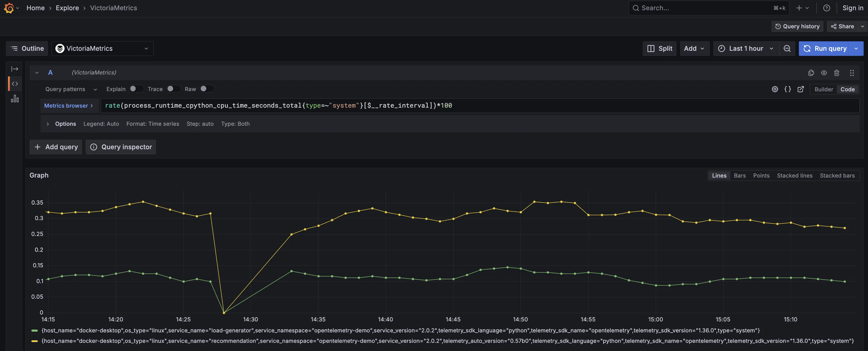Screen dimensions: 868x351
Task: Select the code brackets sidebar icon
Action: (x=15, y=84)
